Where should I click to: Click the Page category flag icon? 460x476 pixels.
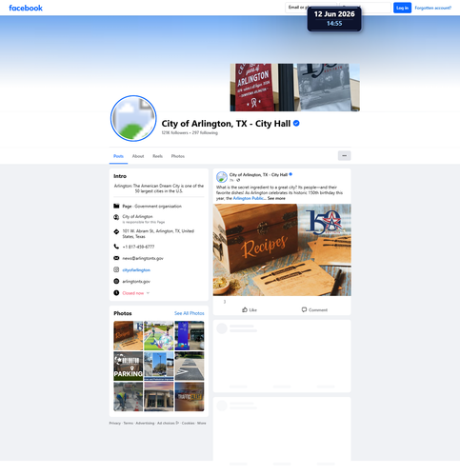tap(116, 206)
